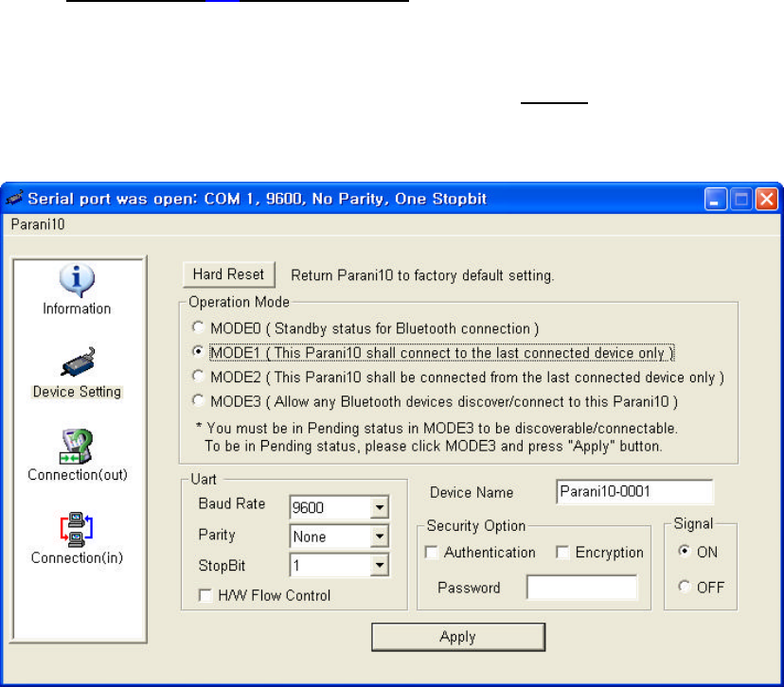This screenshot has height=687, width=784.
Task: Open the Connection(out) icon
Action: [x=77, y=446]
